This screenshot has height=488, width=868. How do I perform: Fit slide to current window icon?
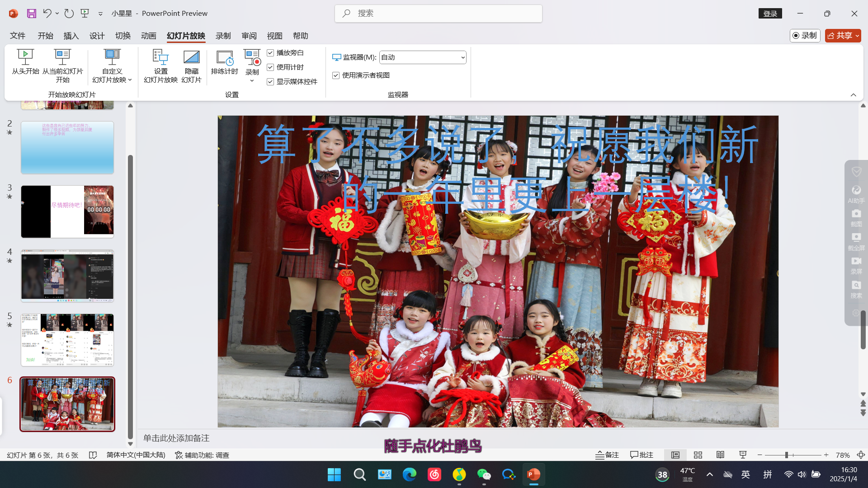coord(861,455)
